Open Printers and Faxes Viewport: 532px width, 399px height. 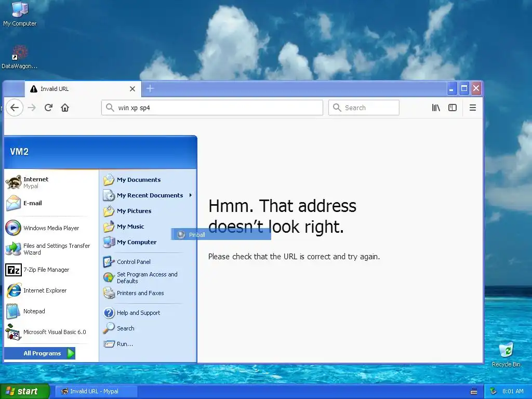(148, 293)
